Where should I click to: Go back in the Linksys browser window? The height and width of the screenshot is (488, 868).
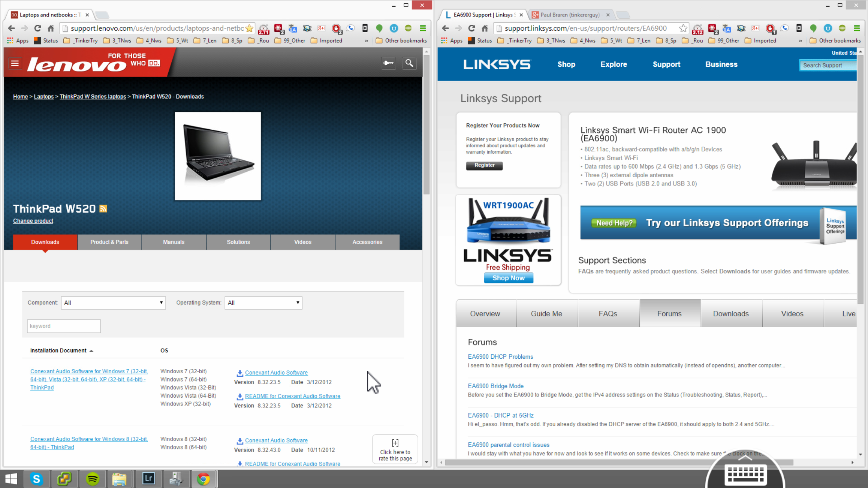pyautogui.click(x=445, y=28)
